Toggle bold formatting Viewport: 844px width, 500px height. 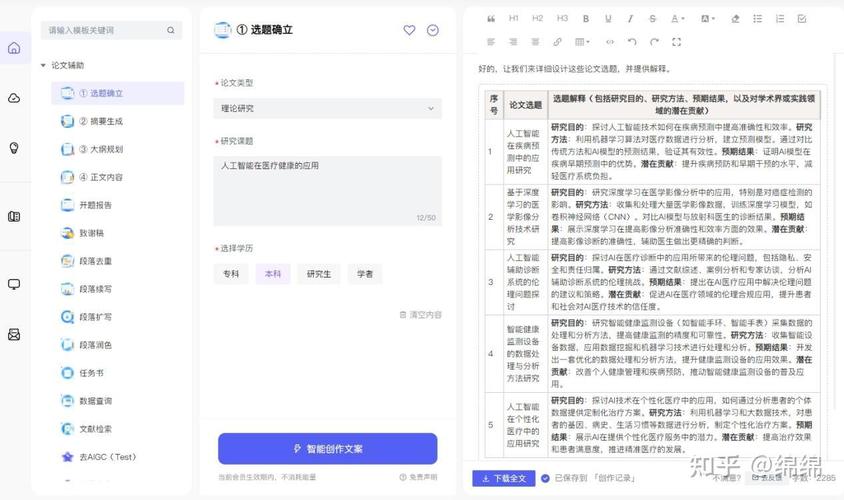point(586,19)
